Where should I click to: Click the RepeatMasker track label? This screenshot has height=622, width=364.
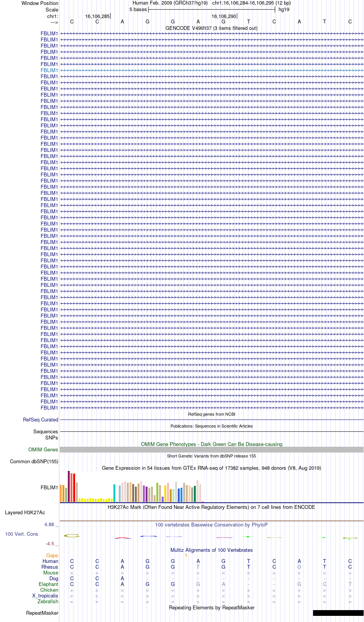pos(42,613)
